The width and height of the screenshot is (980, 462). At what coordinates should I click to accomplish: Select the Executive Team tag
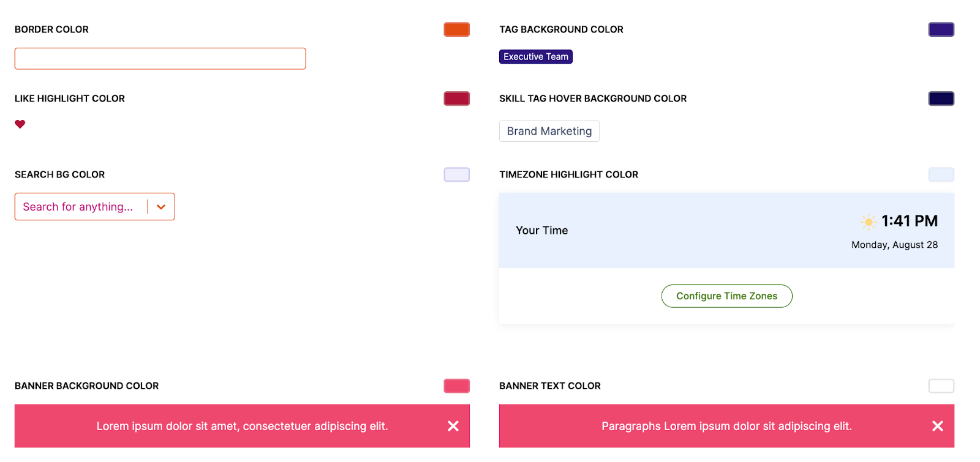click(536, 56)
